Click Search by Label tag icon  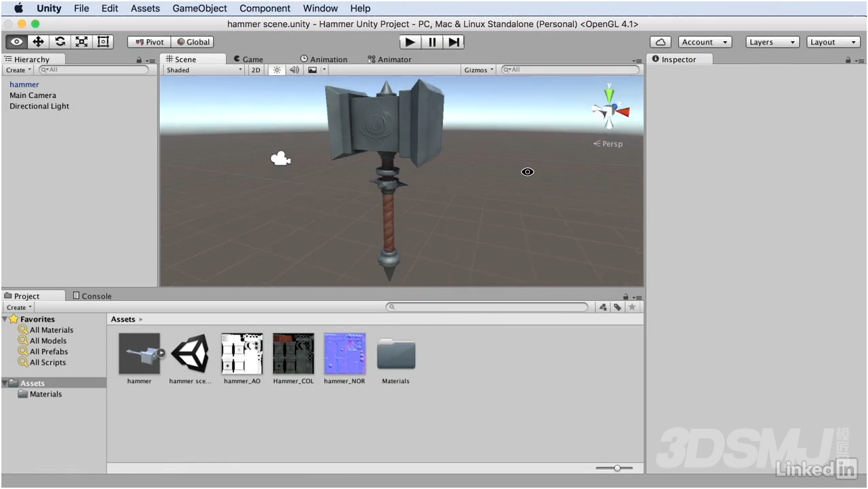[x=617, y=307]
